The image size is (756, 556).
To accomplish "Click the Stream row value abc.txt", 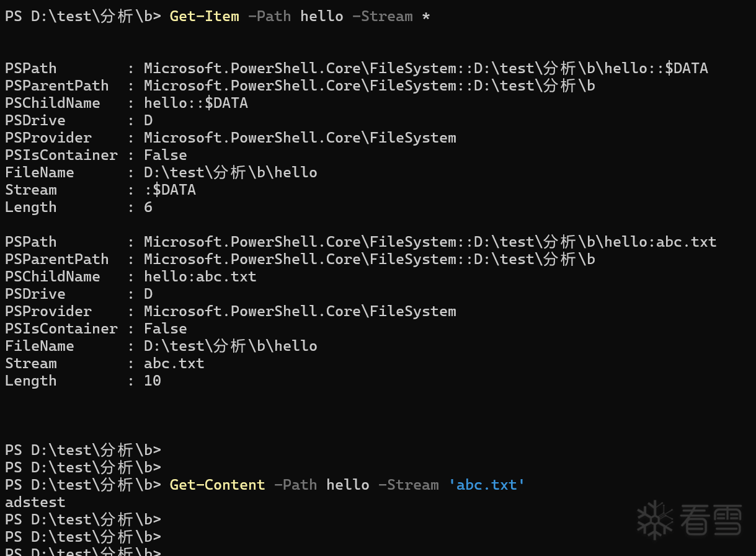I will [x=174, y=363].
